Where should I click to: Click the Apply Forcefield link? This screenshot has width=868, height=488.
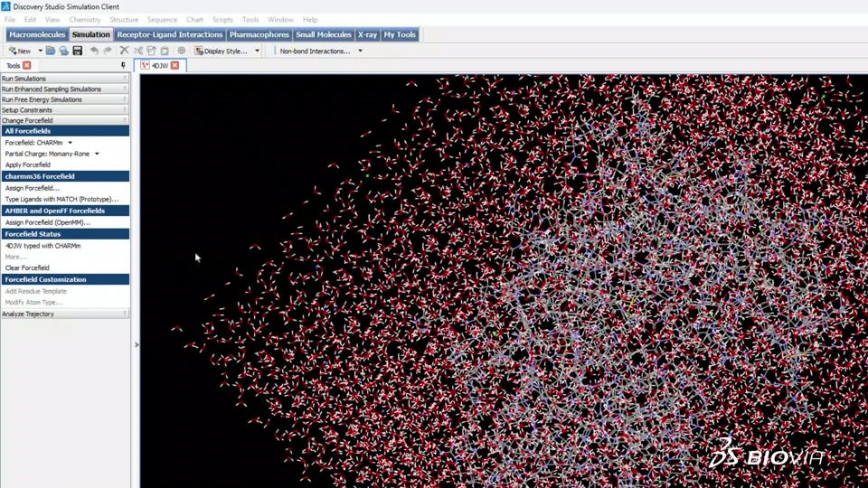tap(28, 164)
